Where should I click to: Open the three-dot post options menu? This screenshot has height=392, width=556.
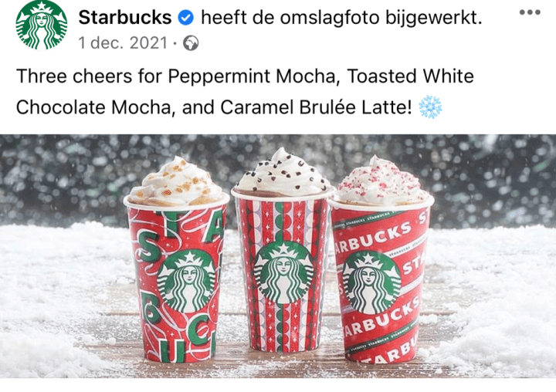coord(530,12)
